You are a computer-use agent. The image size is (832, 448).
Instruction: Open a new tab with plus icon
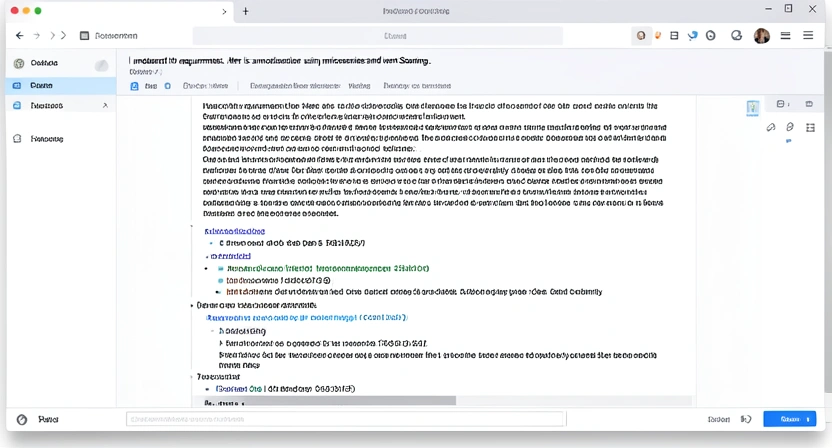(245, 11)
